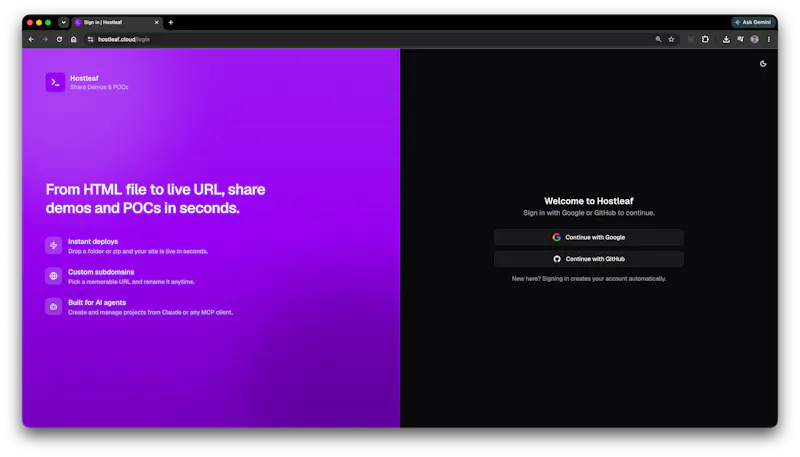Open the Chrome profile avatar
Screen dimensions: 800x457
click(755, 39)
